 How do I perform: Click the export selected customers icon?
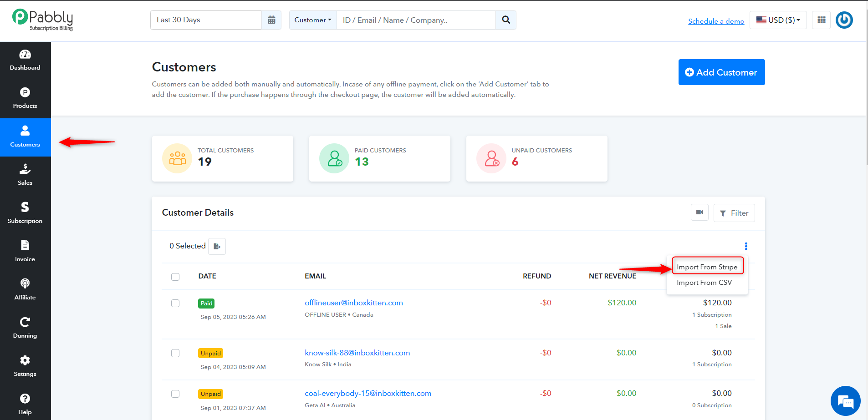[217, 246]
